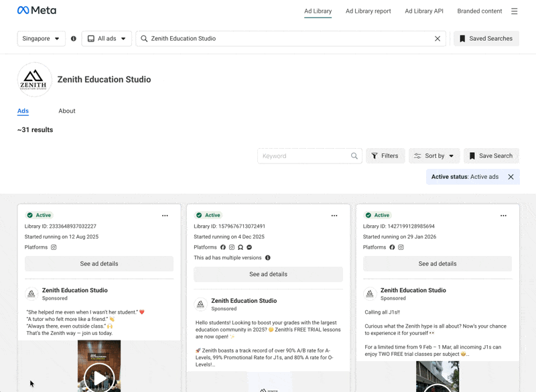Click the '~31 results' text
The width and height of the screenshot is (536, 392).
36,130
